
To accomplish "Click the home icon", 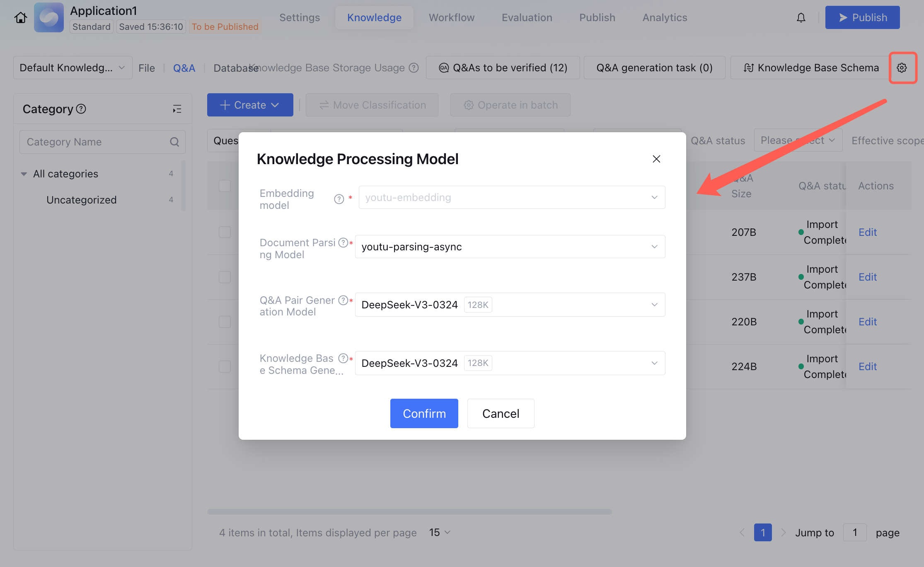I will [21, 17].
